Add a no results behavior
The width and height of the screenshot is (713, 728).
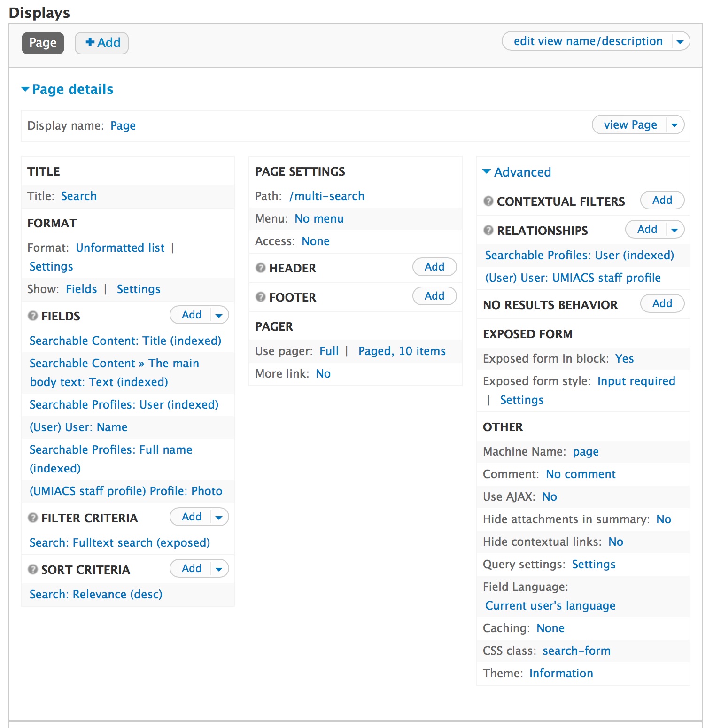click(662, 303)
